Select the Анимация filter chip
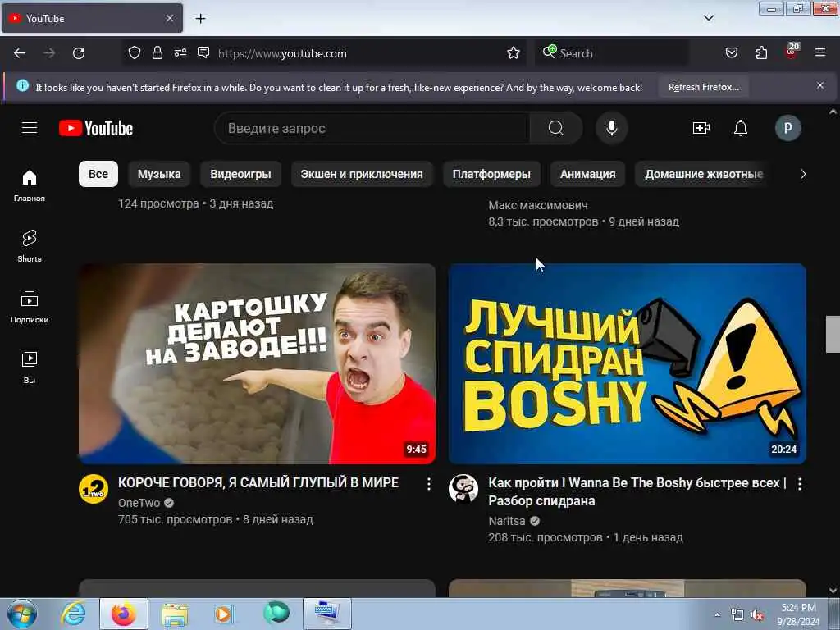Viewport: 840px width, 630px height. tap(587, 174)
